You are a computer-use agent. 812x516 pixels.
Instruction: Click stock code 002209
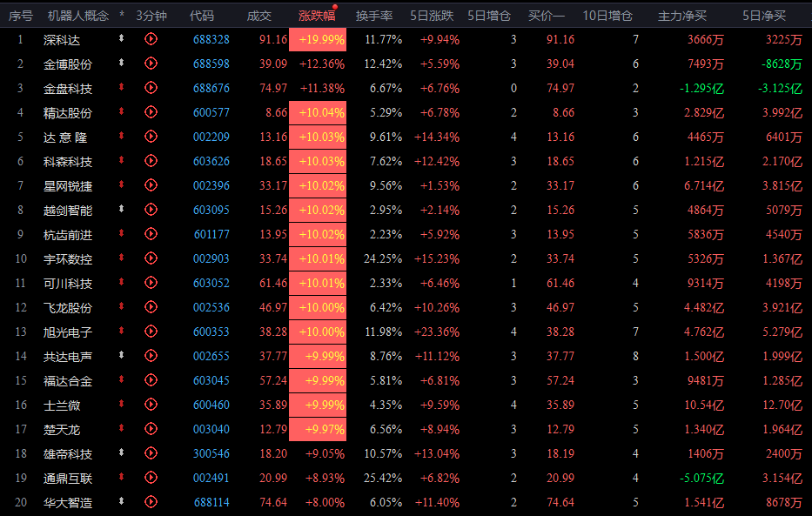pyautogui.click(x=211, y=137)
